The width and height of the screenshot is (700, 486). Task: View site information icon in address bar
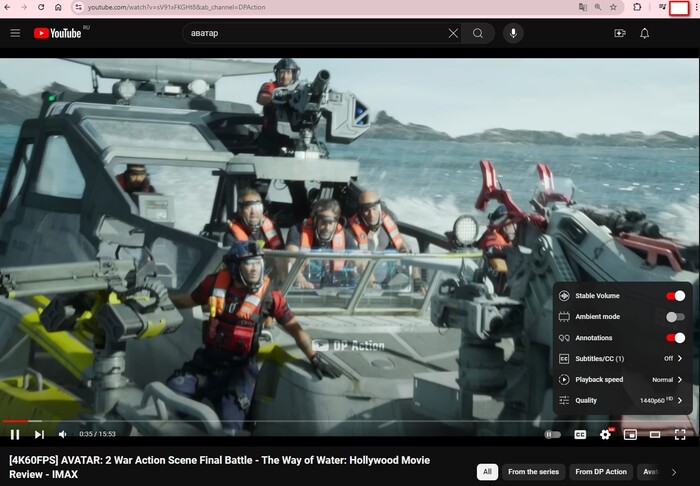pos(79,7)
